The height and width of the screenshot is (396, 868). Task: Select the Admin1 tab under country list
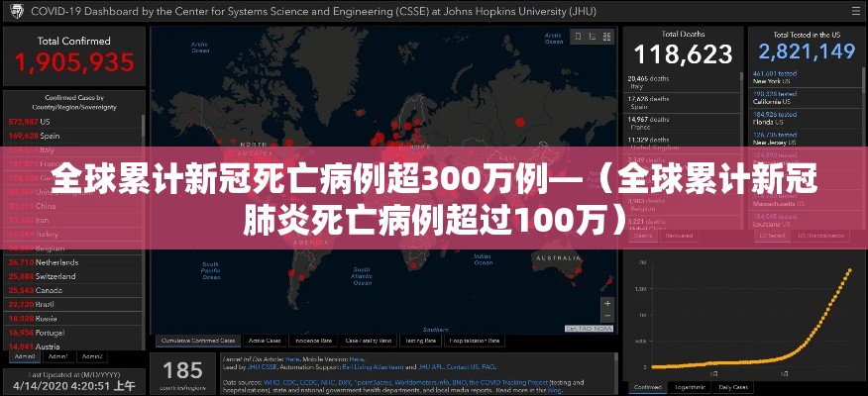pyautogui.click(x=58, y=356)
